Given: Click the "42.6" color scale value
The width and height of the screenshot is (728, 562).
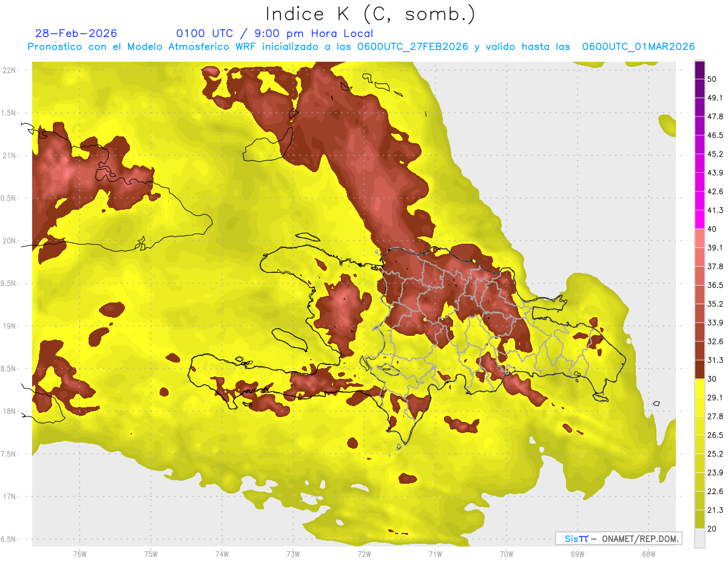Looking at the screenshot, I should pos(715,192).
